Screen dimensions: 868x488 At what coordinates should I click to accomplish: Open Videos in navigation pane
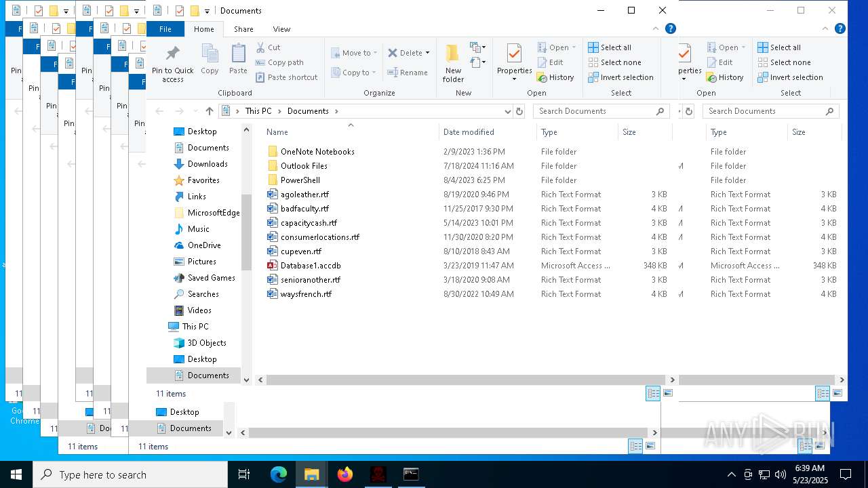click(199, 310)
